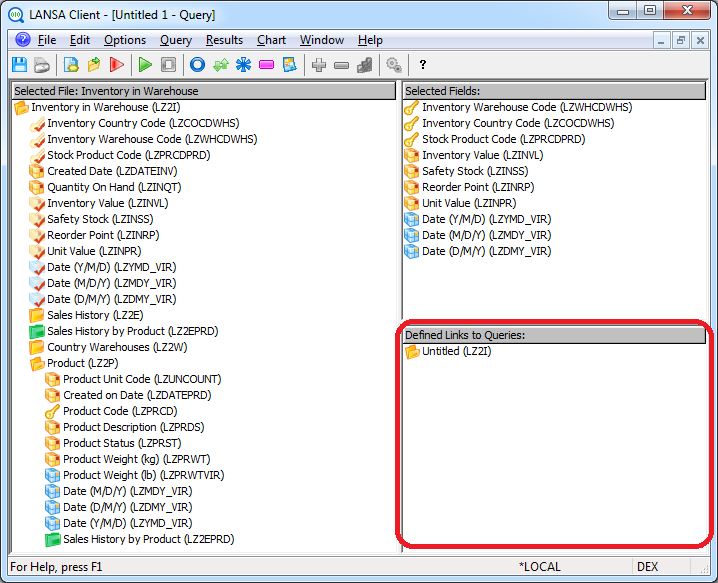The width and height of the screenshot is (718, 583).
Task: Open the Window menu
Action: click(x=322, y=40)
